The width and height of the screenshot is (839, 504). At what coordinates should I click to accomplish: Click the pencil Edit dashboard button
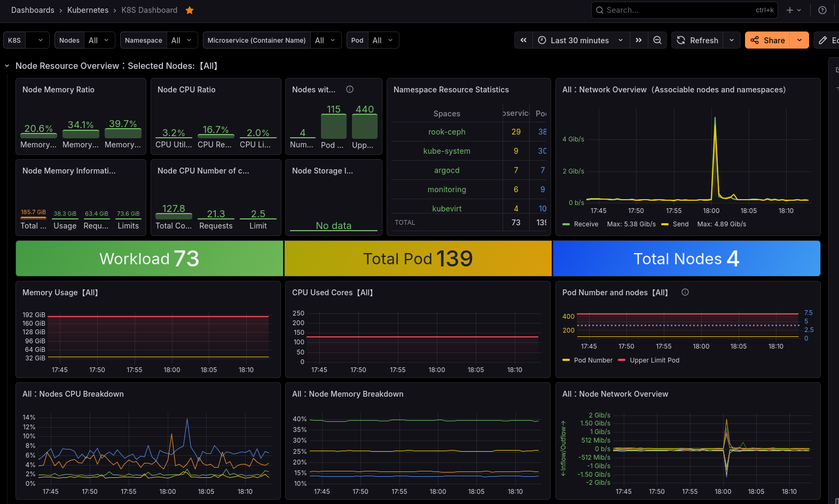click(826, 40)
